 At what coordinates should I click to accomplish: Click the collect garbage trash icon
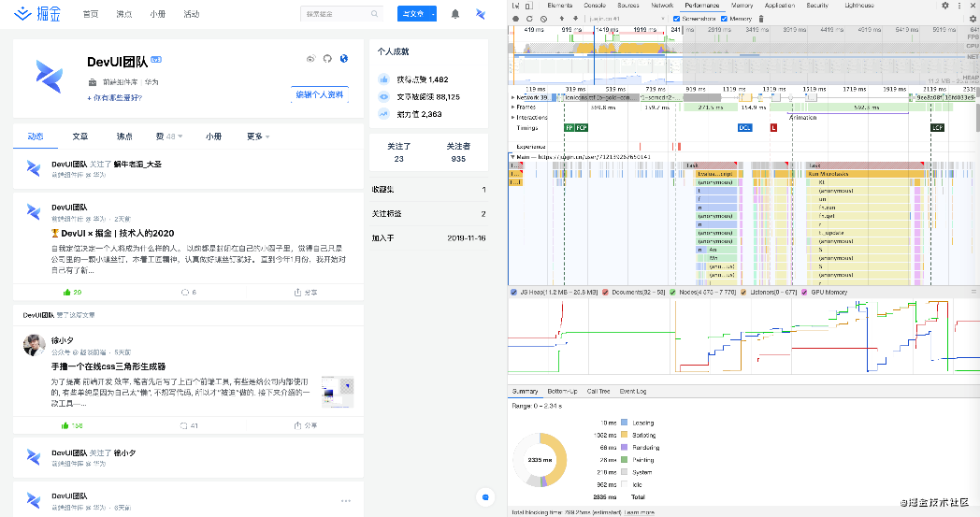761,19
